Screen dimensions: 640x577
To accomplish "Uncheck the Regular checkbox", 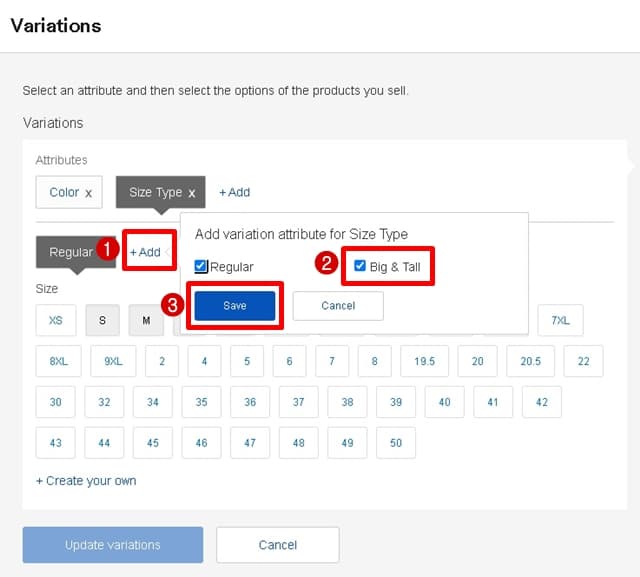I will (201, 267).
